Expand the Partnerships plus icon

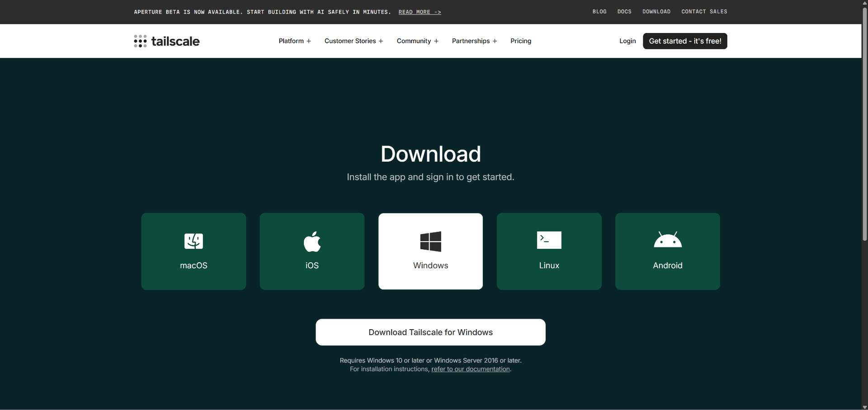coord(495,41)
